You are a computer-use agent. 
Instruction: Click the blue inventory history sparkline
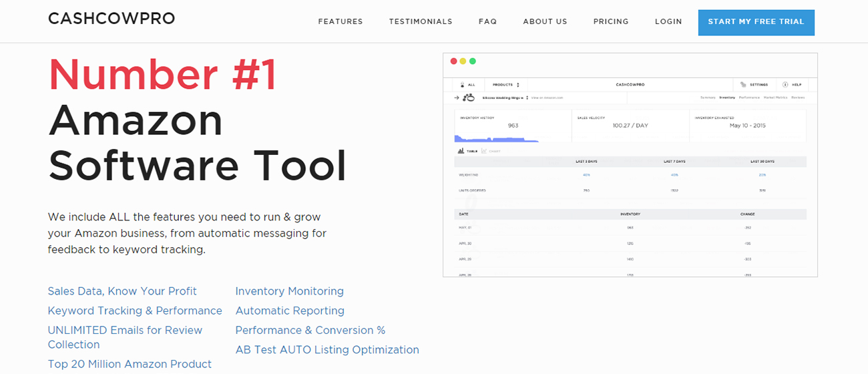click(497, 138)
